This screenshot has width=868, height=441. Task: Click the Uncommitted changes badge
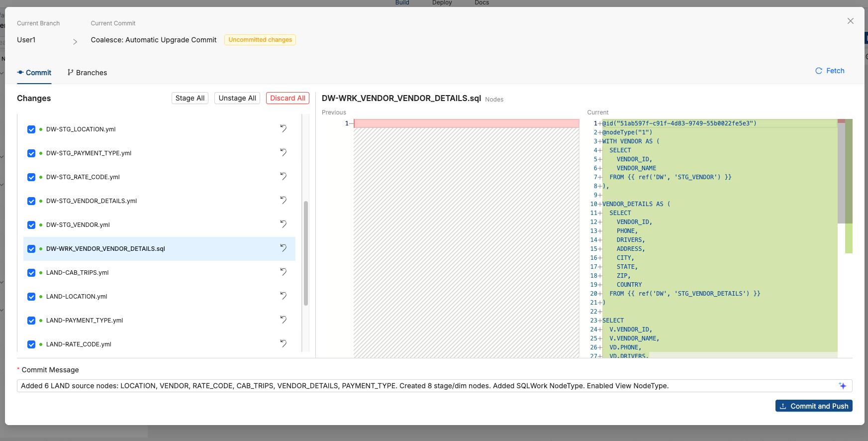pyautogui.click(x=260, y=40)
